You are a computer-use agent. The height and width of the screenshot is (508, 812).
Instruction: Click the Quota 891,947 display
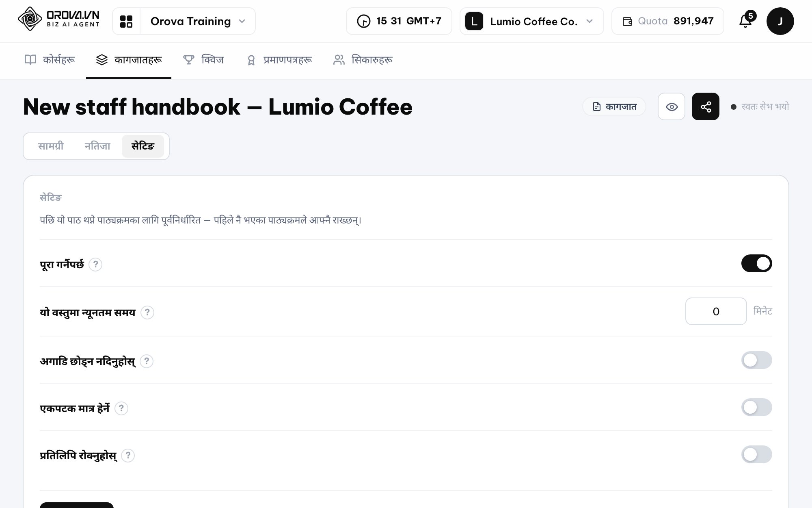click(x=667, y=21)
